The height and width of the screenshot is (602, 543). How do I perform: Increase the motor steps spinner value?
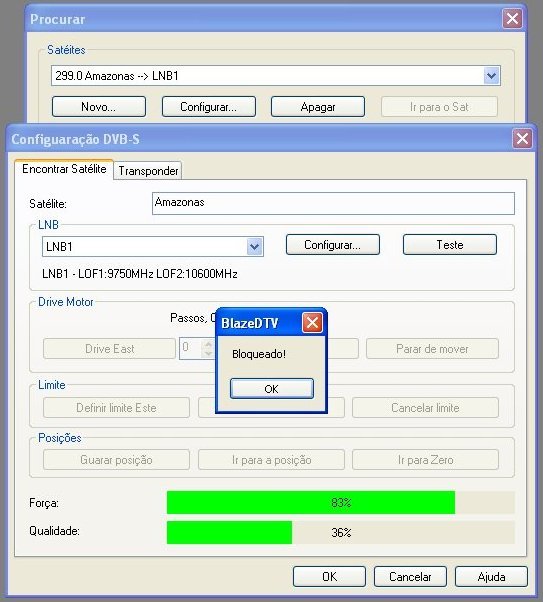coord(209,344)
